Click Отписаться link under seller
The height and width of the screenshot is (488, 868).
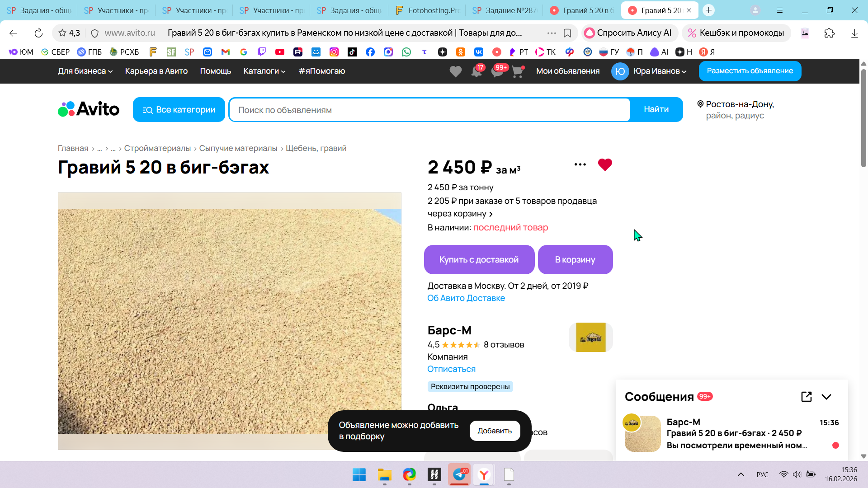pos(451,369)
